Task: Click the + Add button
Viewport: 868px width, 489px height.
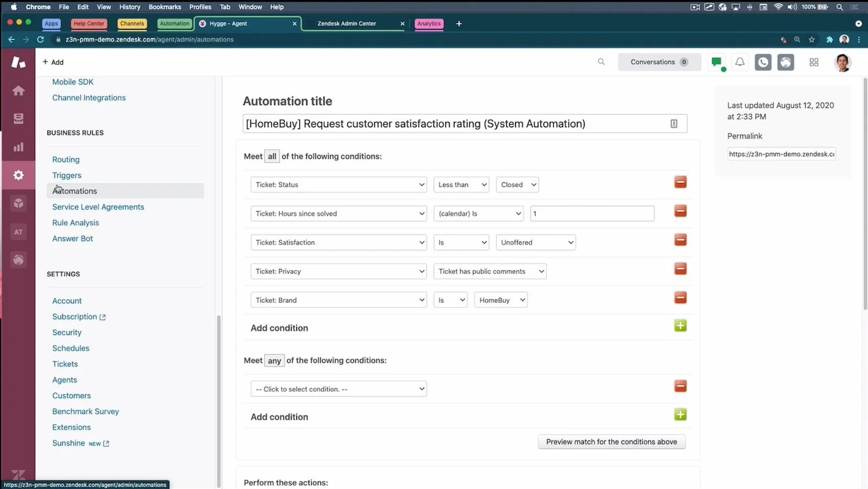Action: (53, 62)
